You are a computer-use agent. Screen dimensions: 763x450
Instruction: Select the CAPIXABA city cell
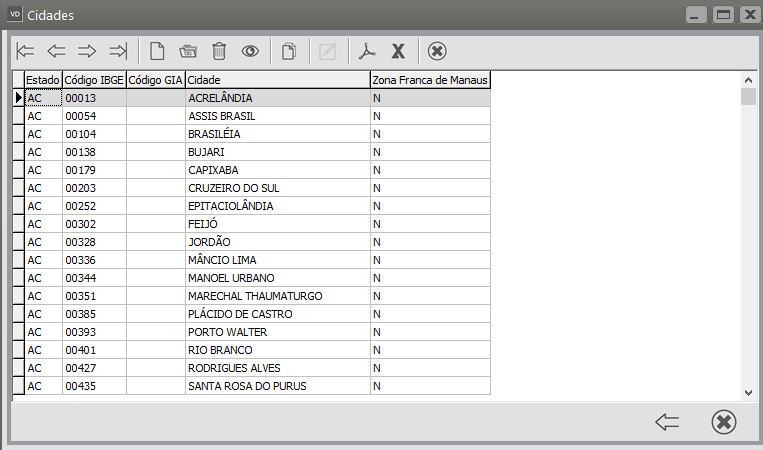pyautogui.click(x=278, y=170)
